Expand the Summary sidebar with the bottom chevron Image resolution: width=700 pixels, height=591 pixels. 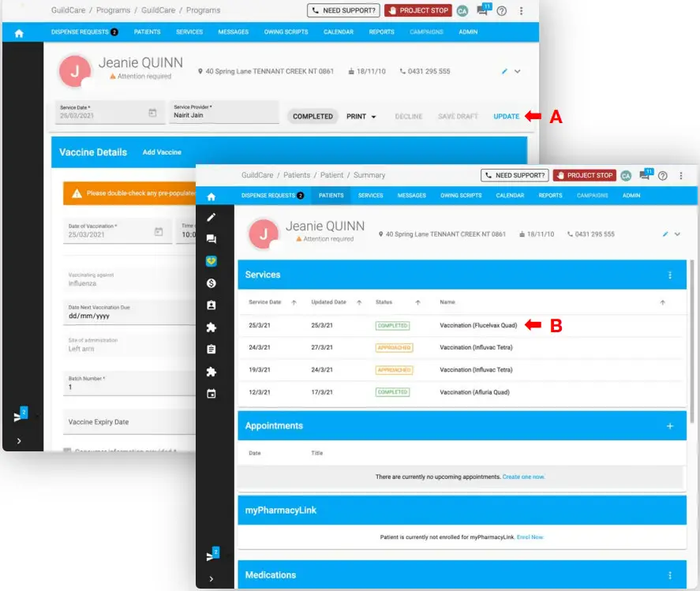coord(211,579)
